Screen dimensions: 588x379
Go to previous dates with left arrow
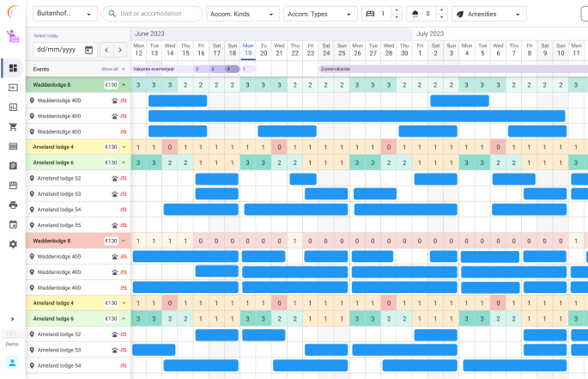click(x=106, y=50)
